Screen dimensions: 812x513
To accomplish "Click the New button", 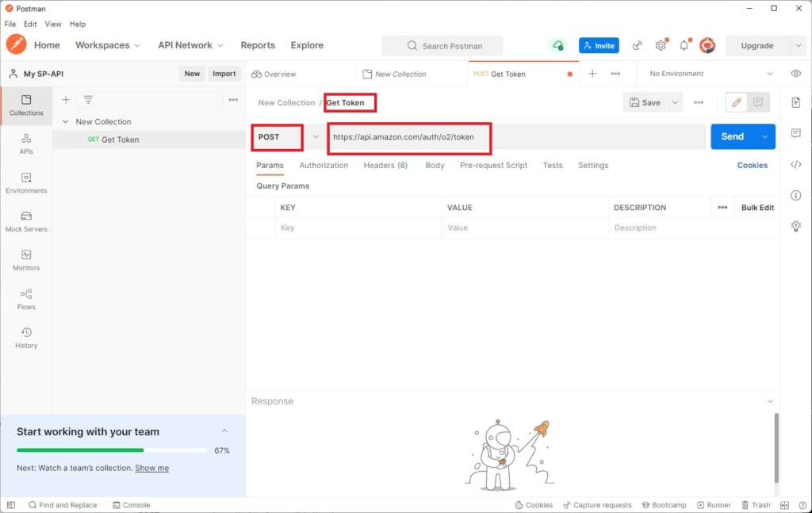I will click(192, 74).
